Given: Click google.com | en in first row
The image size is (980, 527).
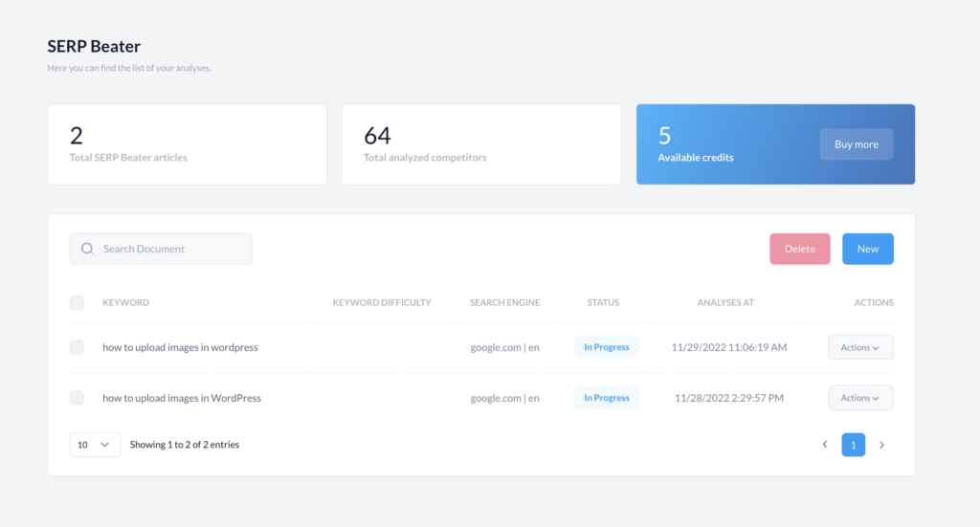Looking at the screenshot, I should (x=505, y=347).
